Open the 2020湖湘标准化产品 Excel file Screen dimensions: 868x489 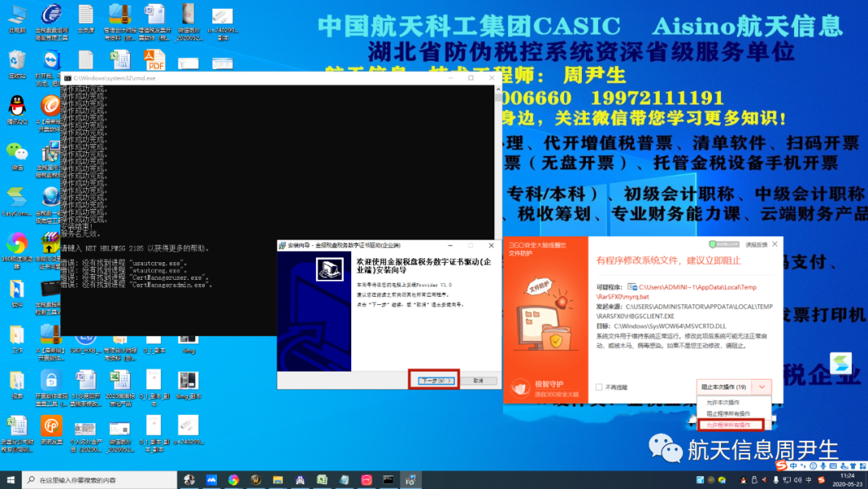[120, 386]
